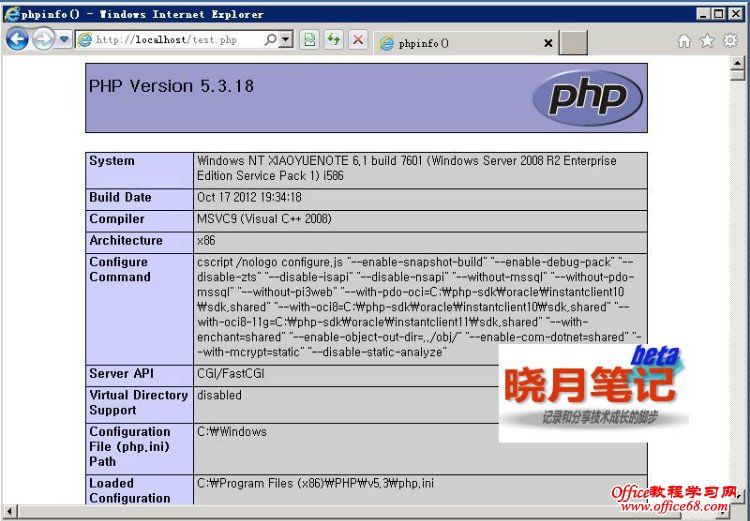The image size is (750, 521).
Task: Maximize the Internet Explorer window
Action: pyautogui.click(x=719, y=14)
